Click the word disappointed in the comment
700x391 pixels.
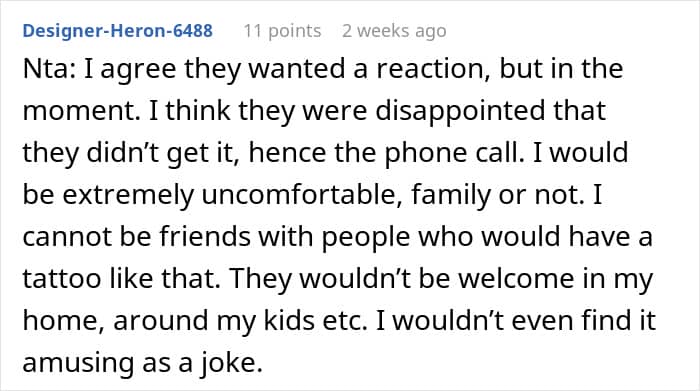460,111
